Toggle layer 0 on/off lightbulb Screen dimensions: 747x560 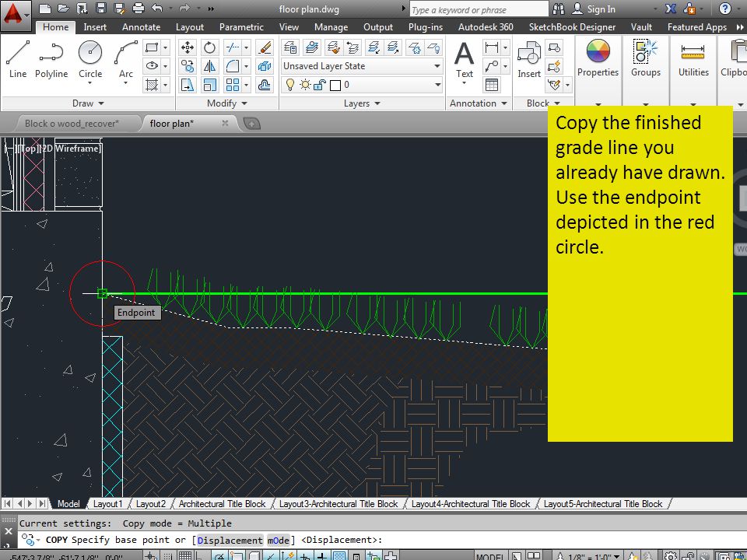(289, 85)
